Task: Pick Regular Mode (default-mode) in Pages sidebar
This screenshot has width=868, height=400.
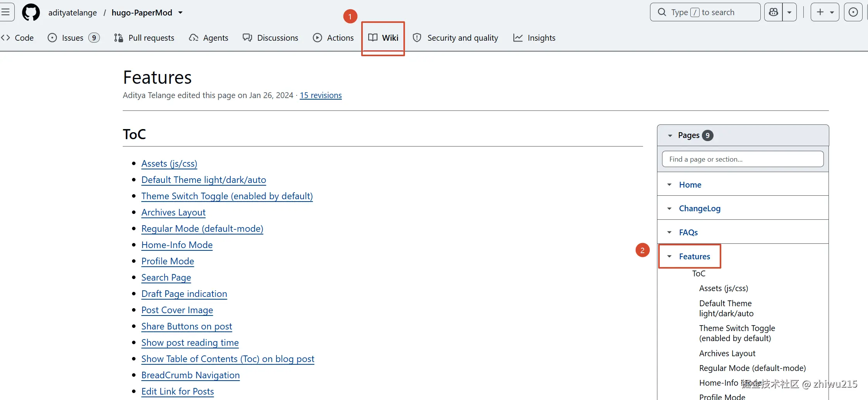Action: tap(752, 368)
